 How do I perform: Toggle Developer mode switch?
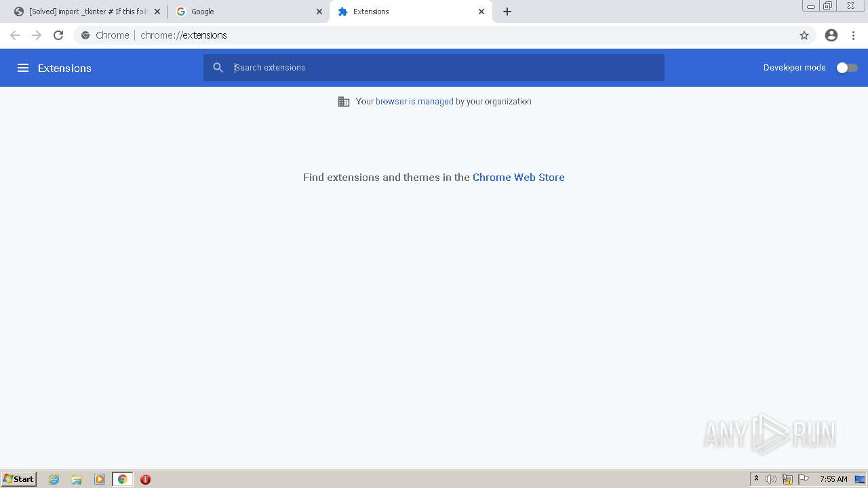pyautogui.click(x=847, y=68)
